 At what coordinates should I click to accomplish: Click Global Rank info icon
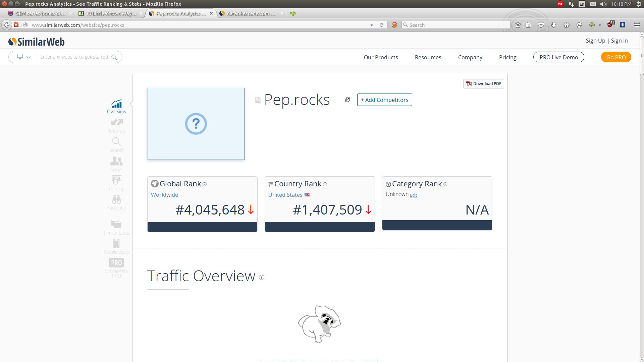205,184
